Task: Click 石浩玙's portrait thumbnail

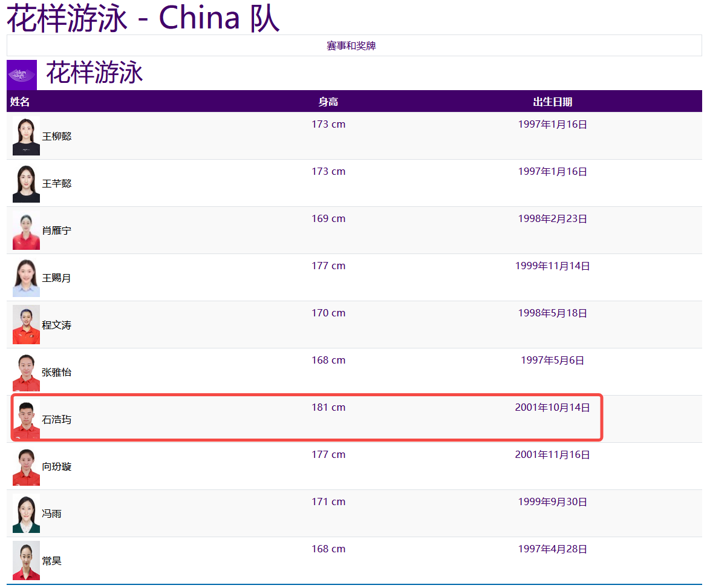Action: pos(26,419)
